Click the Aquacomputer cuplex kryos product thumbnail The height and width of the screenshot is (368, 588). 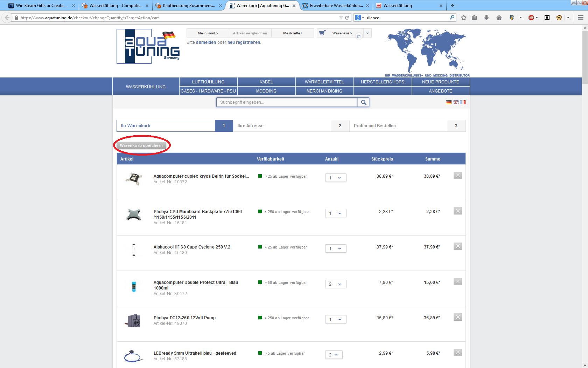(x=134, y=179)
